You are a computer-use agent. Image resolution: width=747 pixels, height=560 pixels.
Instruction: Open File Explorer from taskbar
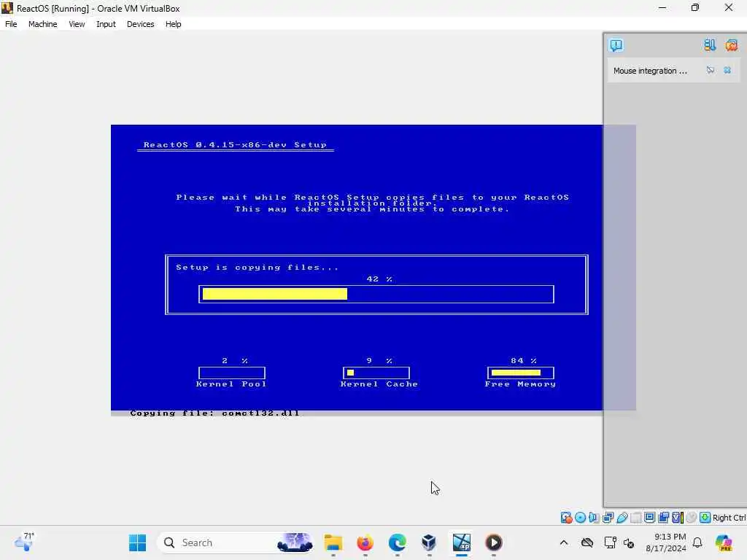333,542
